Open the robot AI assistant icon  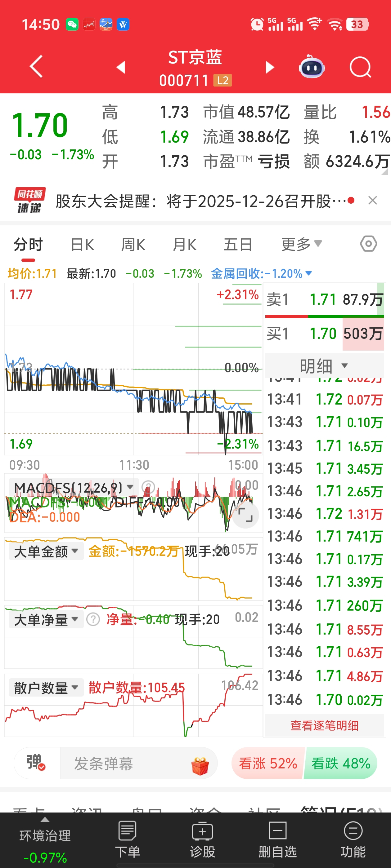[312, 66]
